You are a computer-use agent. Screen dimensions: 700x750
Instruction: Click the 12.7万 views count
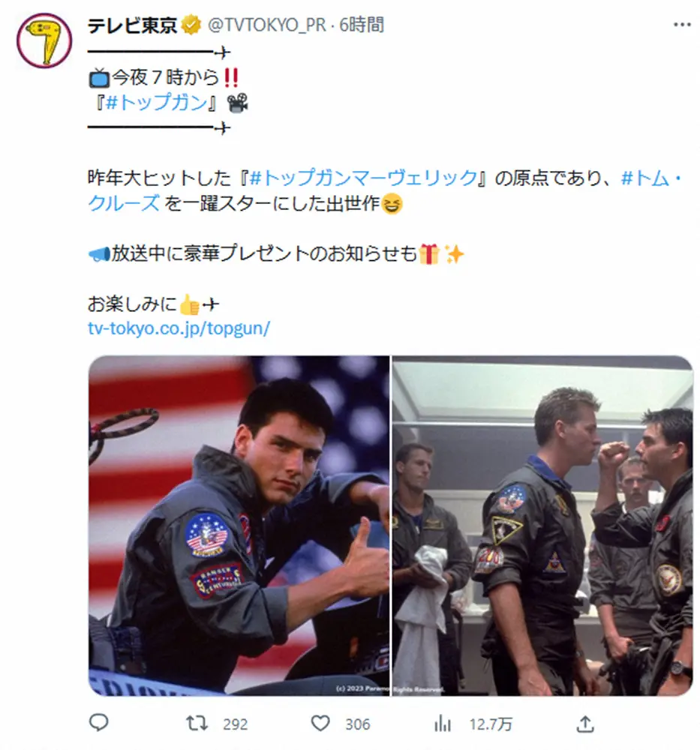tap(491, 724)
